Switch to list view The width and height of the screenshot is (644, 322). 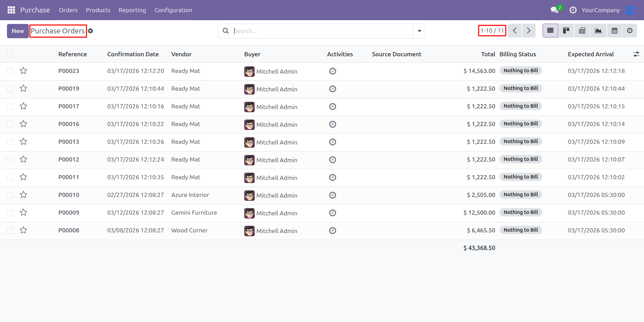coord(550,31)
